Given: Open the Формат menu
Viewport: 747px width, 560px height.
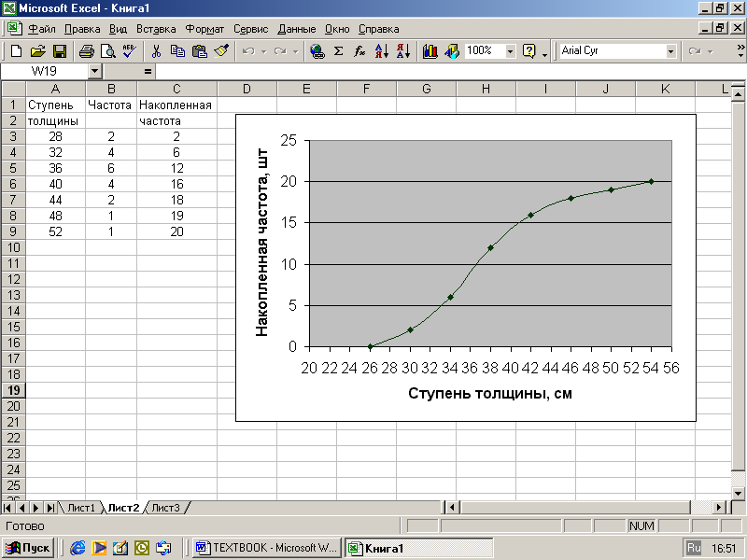Looking at the screenshot, I should [204, 29].
